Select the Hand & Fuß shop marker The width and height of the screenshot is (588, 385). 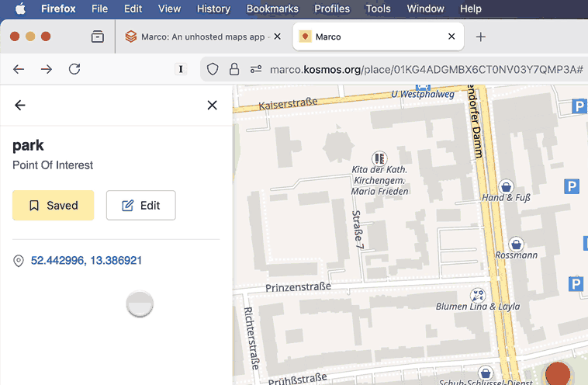[x=506, y=186]
